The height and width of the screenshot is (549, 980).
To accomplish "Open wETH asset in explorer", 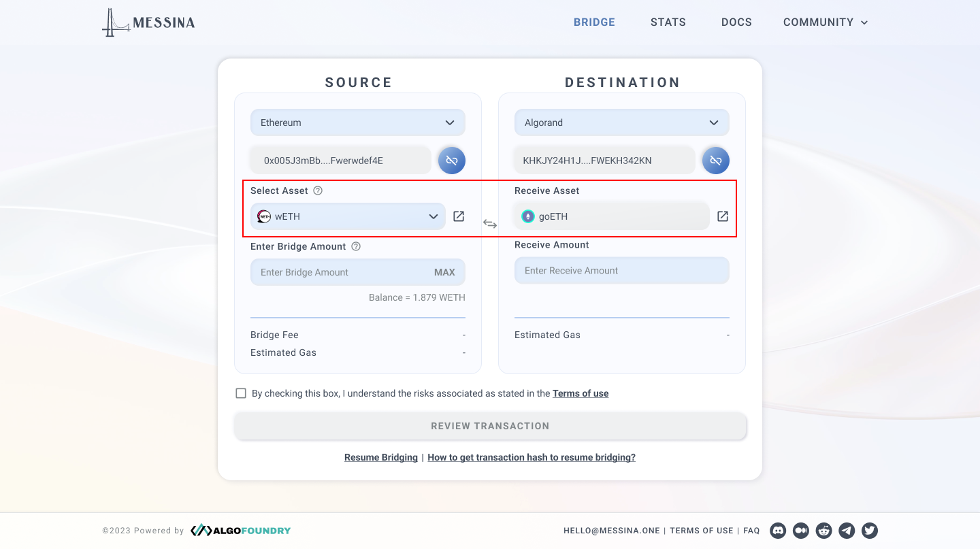I will coord(459,216).
